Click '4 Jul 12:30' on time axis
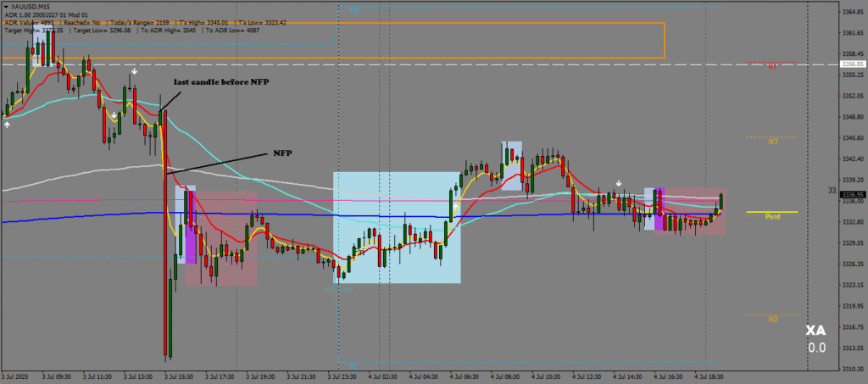868x384 pixels. [587, 376]
